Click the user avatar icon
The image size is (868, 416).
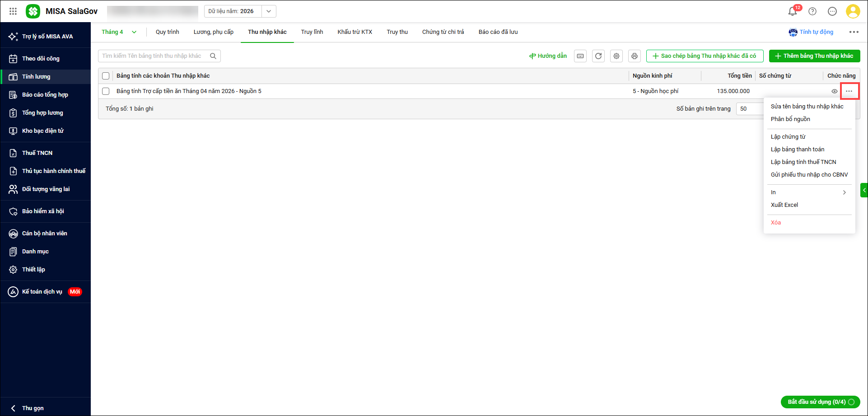(x=853, y=11)
